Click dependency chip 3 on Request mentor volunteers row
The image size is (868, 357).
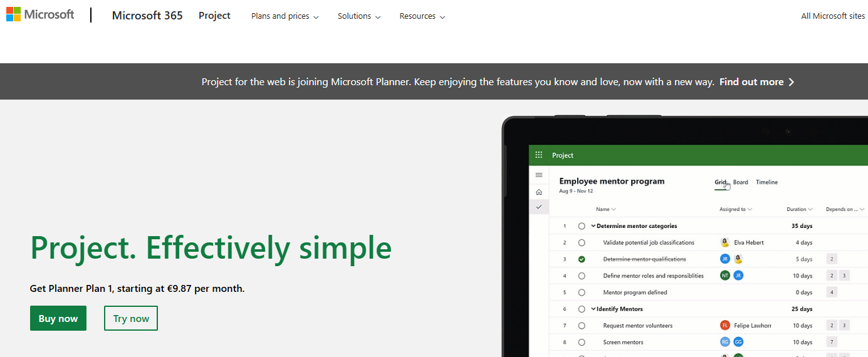pyautogui.click(x=844, y=326)
